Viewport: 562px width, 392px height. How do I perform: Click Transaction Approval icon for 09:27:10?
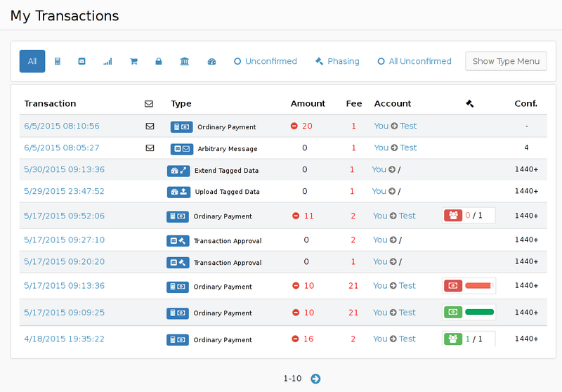point(178,241)
